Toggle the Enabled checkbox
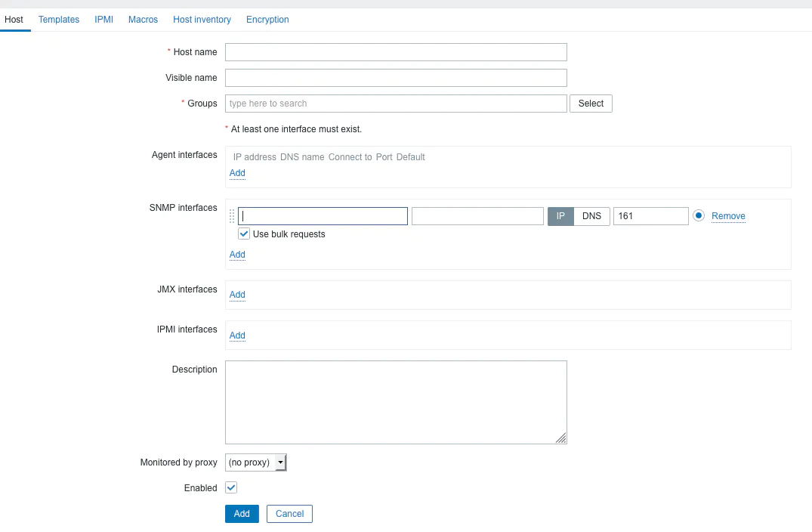812x532 pixels. coord(231,487)
